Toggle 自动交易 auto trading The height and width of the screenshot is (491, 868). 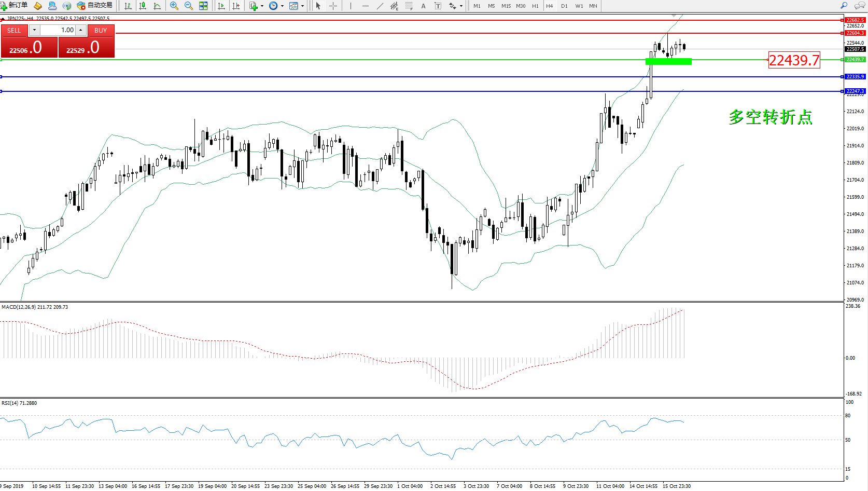(x=95, y=6)
